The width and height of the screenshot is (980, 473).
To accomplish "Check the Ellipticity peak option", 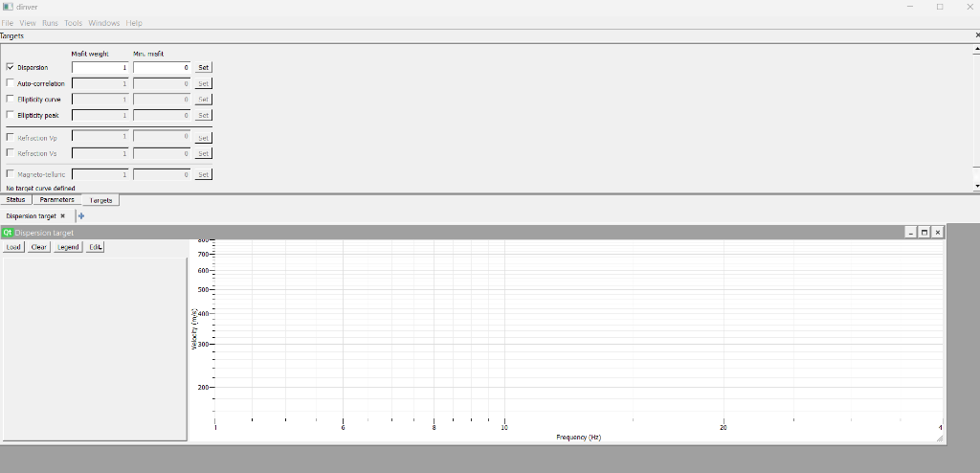I will pyautogui.click(x=11, y=115).
